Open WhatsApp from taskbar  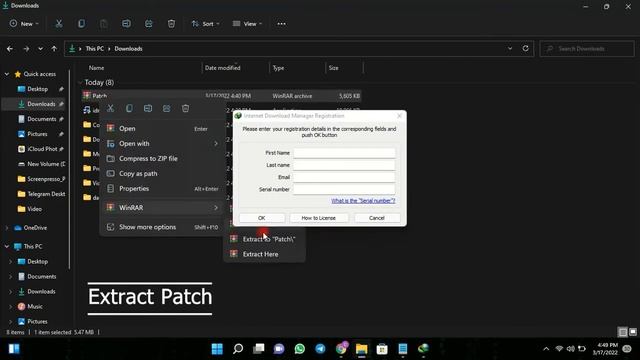300,349
